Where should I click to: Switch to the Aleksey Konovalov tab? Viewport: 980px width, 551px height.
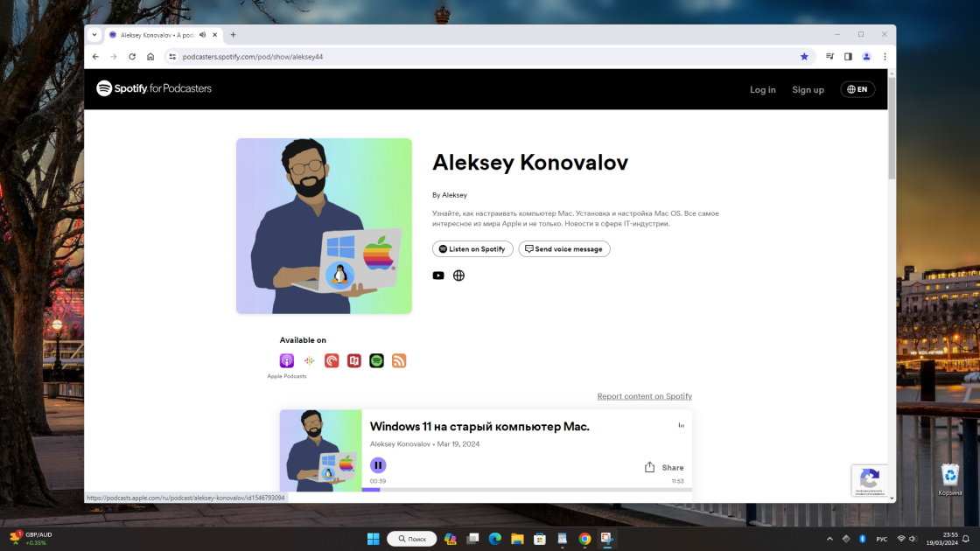click(x=157, y=35)
